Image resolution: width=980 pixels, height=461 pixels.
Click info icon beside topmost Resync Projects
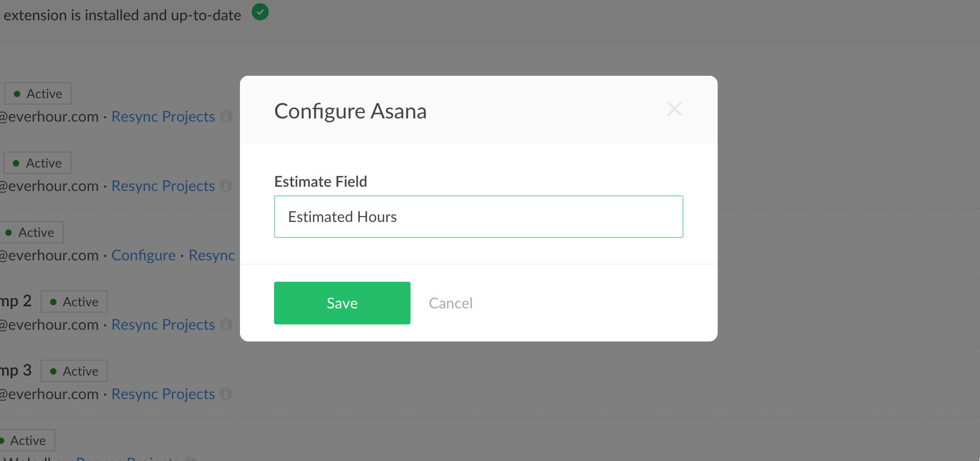pos(226,116)
